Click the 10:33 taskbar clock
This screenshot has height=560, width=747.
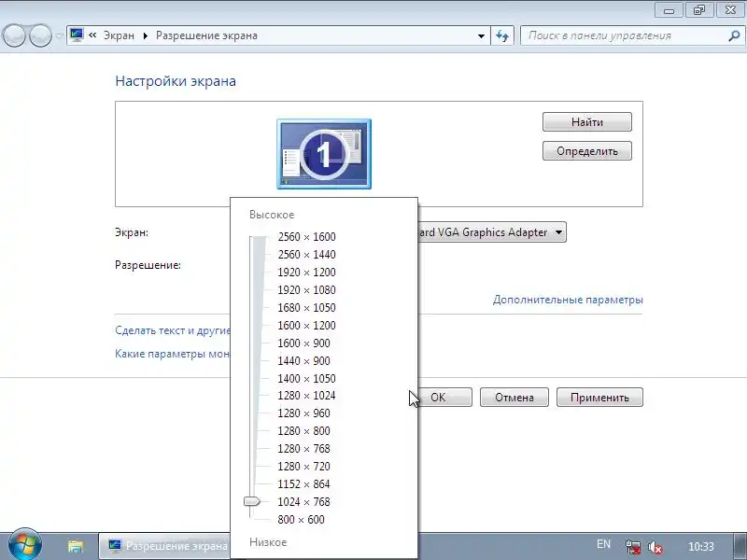701,546
